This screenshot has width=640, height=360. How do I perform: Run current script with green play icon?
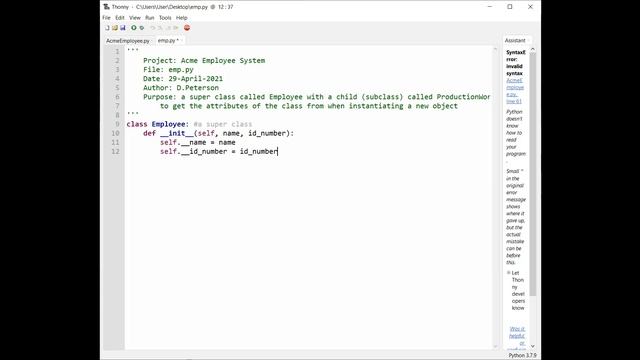click(134, 28)
